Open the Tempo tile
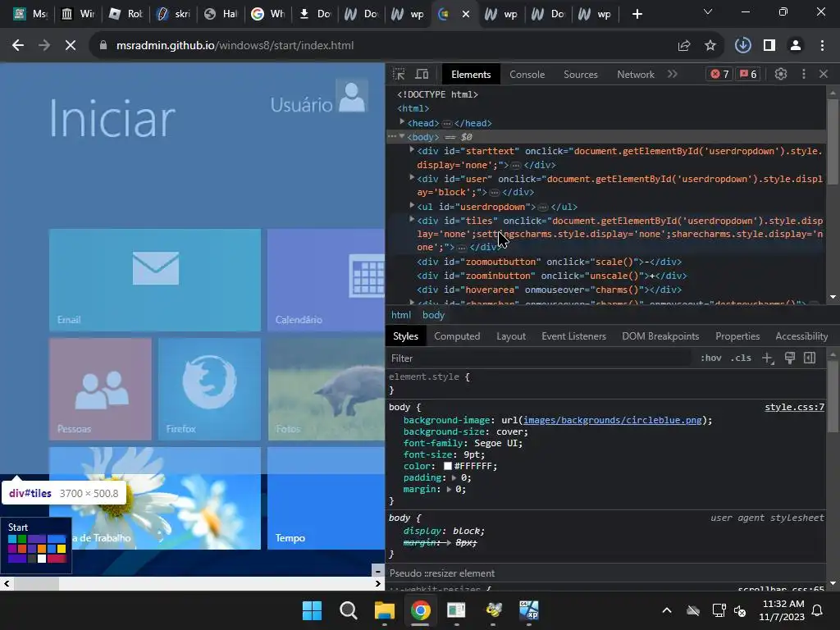Viewport: 840px width, 630px height. pyautogui.click(x=326, y=498)
